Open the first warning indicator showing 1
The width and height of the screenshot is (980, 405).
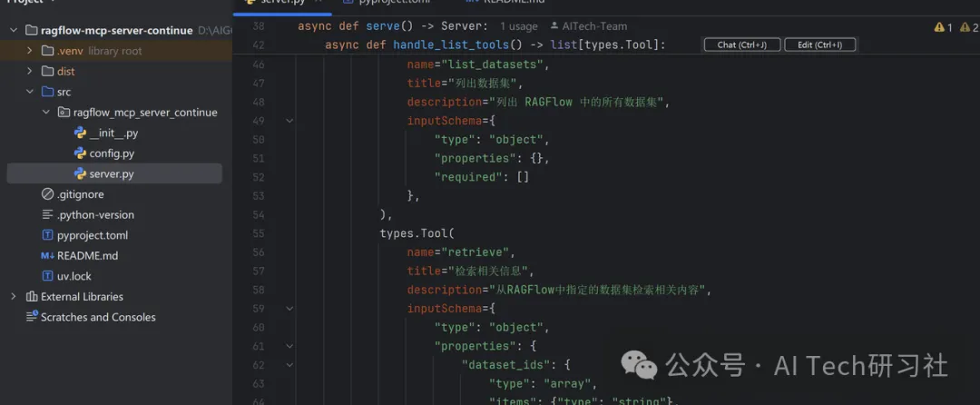943,27
